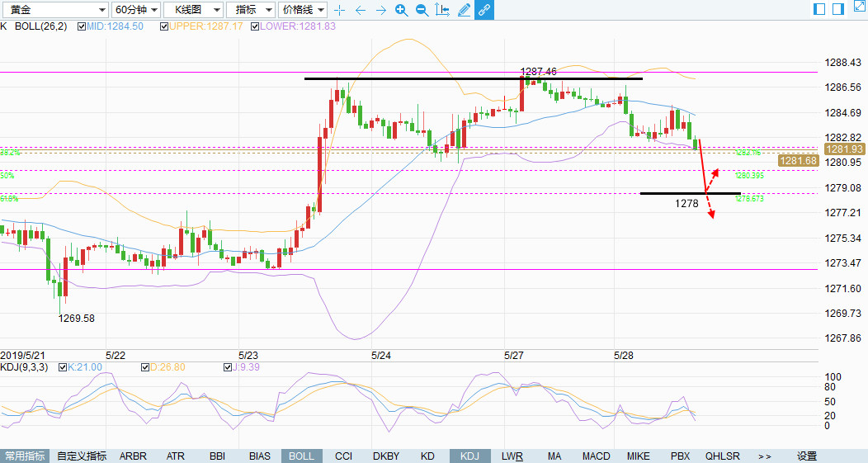Viewport: 868px width, 463px height.
Task: Uncheck the BOLL MID line checkbox
Action: pos(82,26)
